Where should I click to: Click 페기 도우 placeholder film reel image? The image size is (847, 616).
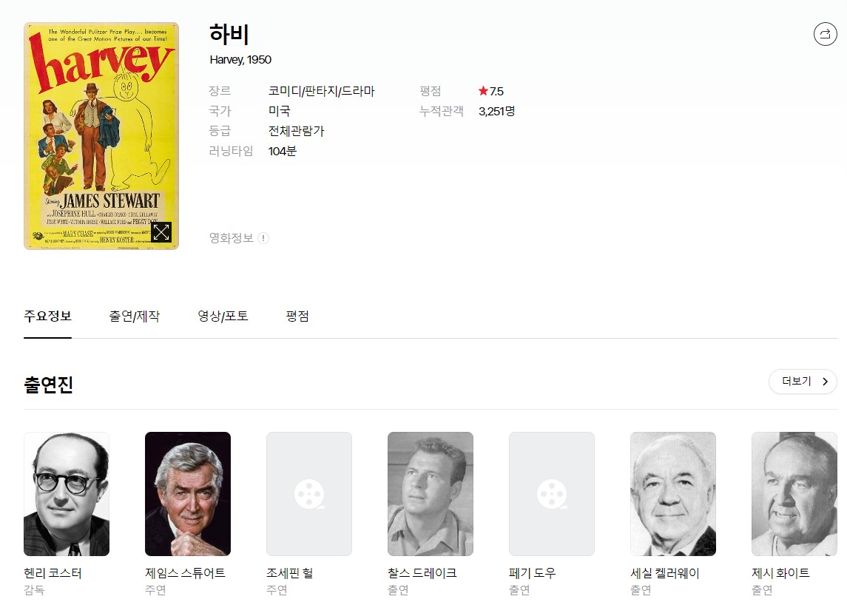pyautogui.click(x=552, y=494)
